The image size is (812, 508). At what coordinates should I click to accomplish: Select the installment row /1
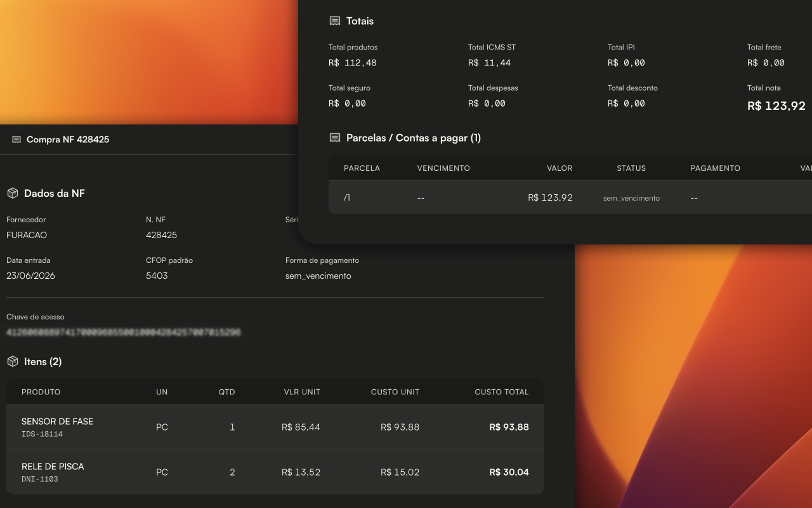(x=570, y=197)
